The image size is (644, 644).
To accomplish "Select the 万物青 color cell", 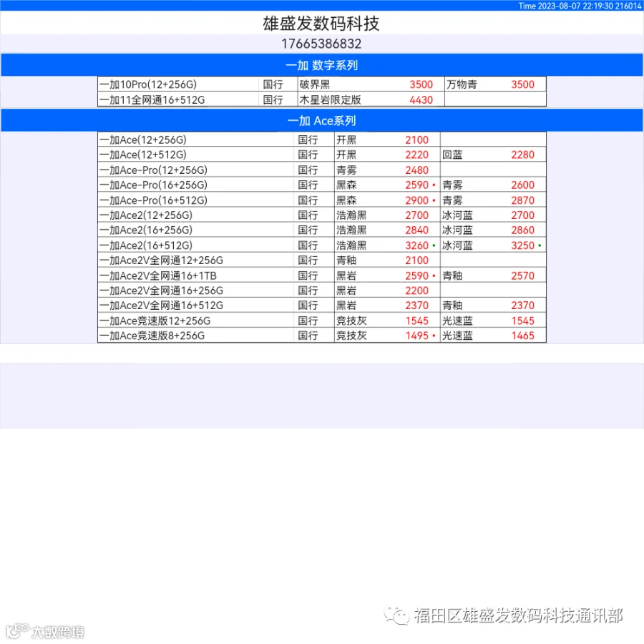I will pos(462,84).
